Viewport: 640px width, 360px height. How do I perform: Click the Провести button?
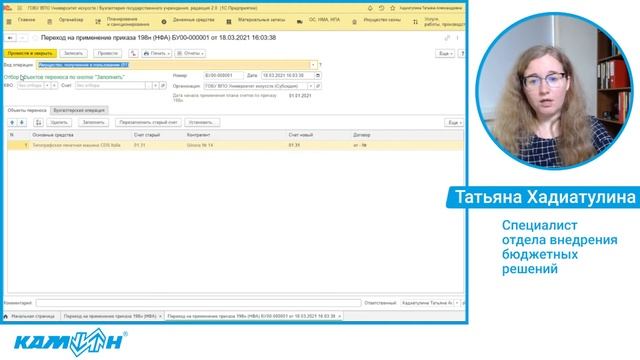[107, 53]
